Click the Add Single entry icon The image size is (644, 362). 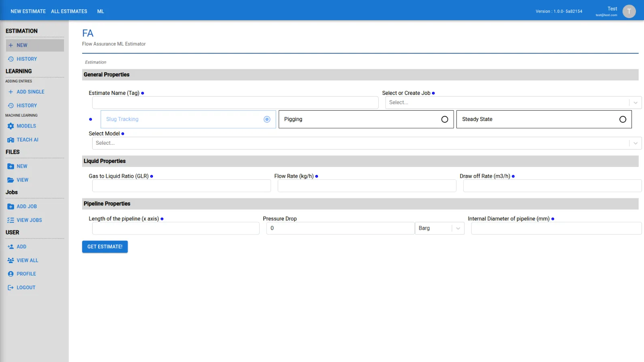tap(10, 92)
